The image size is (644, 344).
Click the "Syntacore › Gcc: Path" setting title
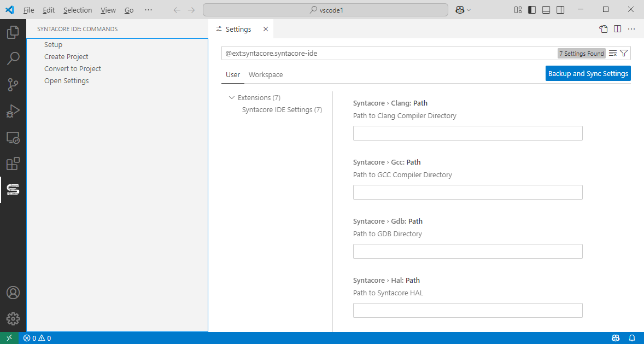pos(387,162)
